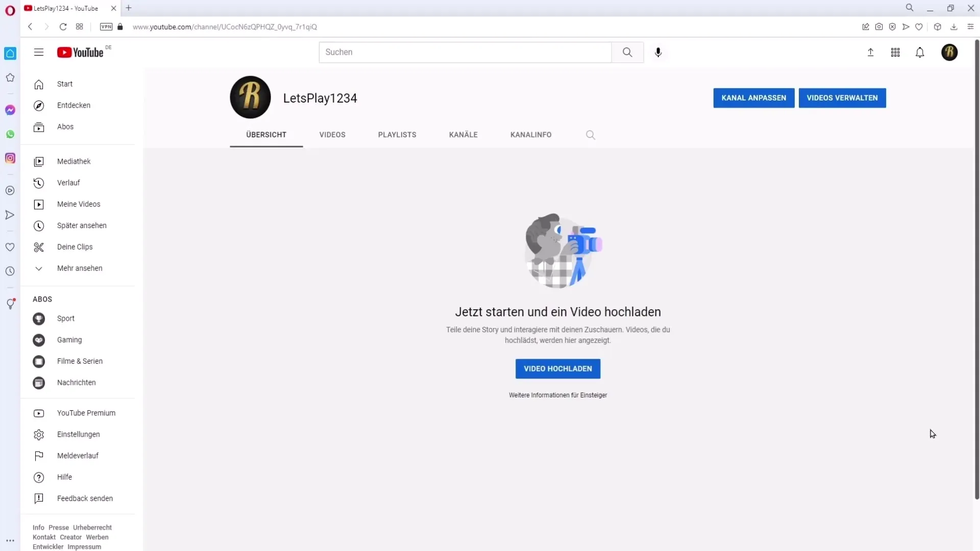Screen dimensions: 980x551
Task: Click the apps grid icon
Action: click(x=895, y=52)
